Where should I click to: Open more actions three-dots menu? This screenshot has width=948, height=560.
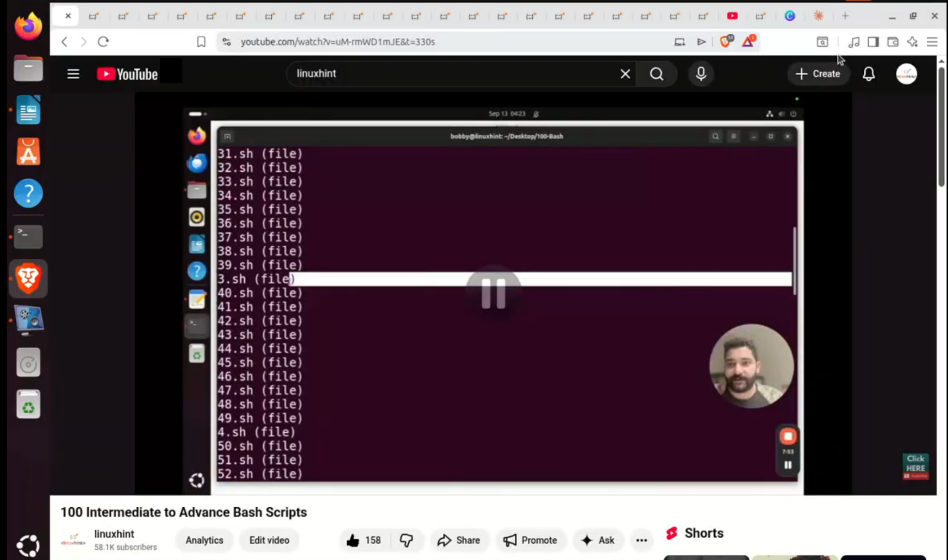[641, 540]
